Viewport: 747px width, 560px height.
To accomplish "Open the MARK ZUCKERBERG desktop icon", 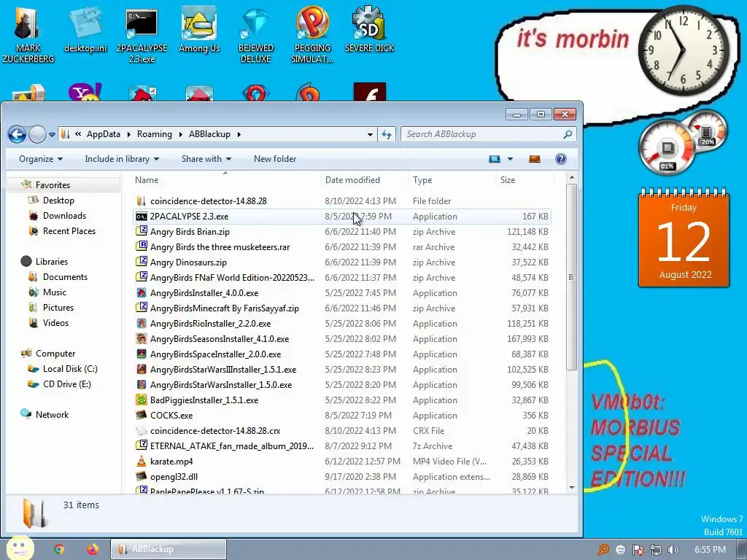I will click(x=28, y=34).
